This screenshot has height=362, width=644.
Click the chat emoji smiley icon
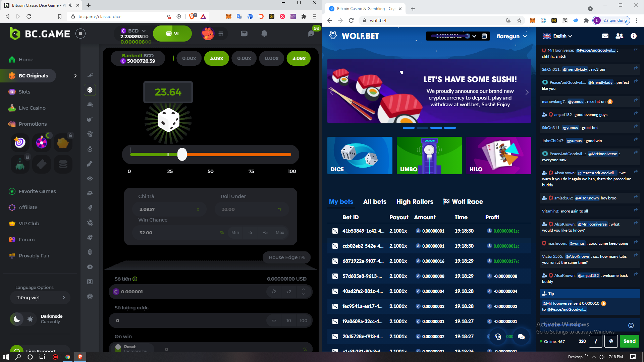[x=631, y=325]
